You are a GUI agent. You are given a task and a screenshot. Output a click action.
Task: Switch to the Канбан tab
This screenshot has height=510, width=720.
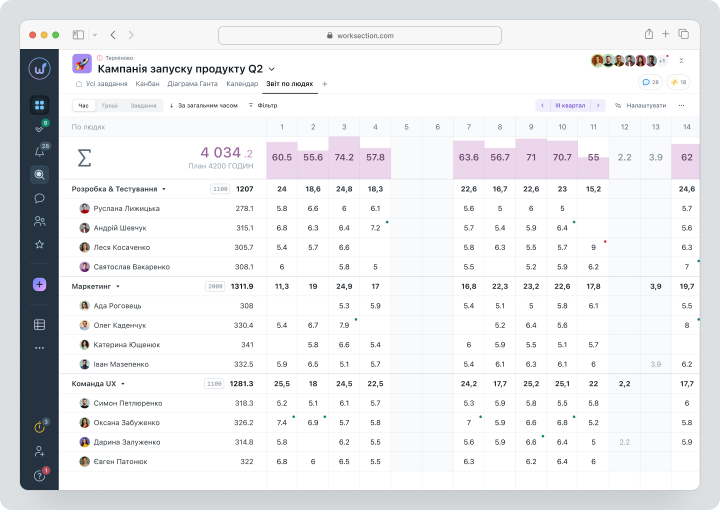click(x=147, y=84)
